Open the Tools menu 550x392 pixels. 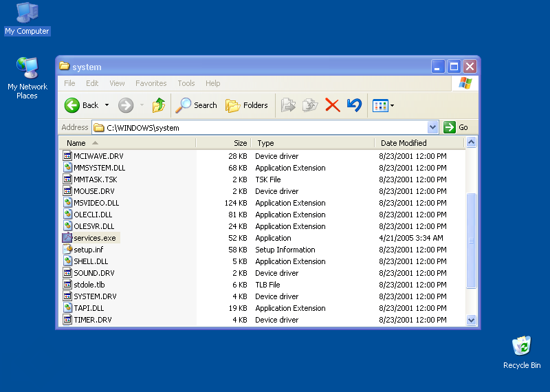coord(186,83)
